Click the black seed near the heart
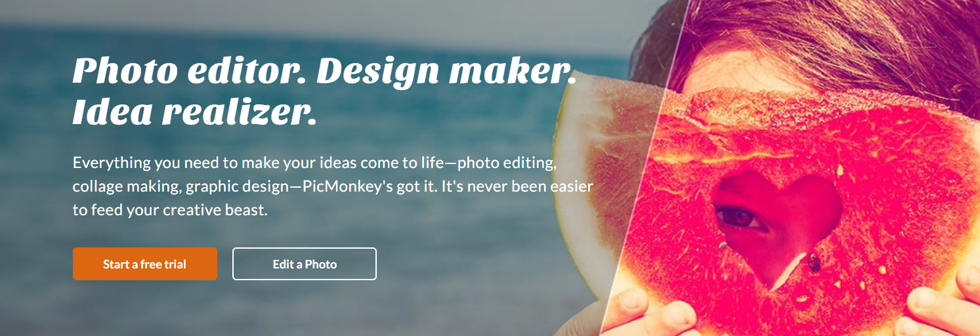Viewport: 980px width, 336px height. click(x=814, y=263)
